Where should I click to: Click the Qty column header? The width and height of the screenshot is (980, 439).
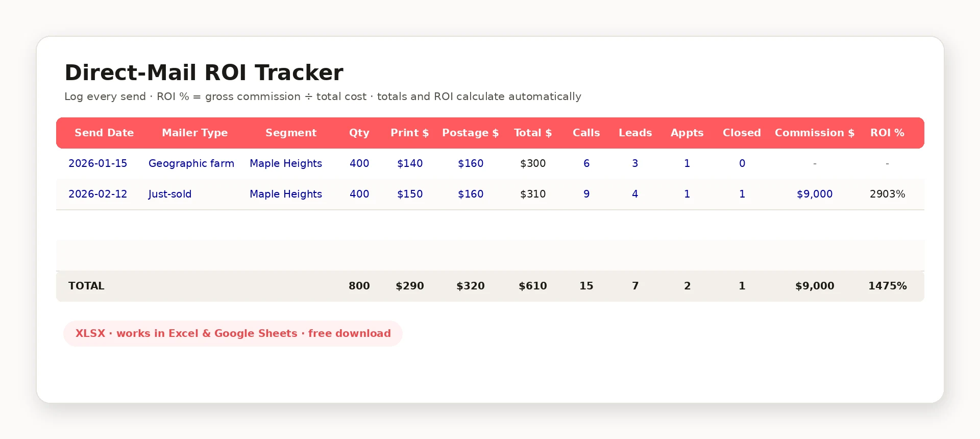(359, 133)
